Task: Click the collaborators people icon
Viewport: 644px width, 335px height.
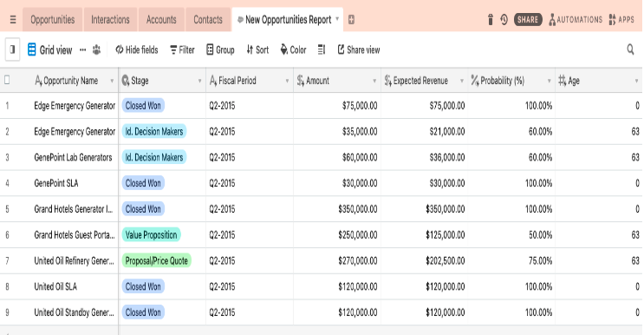Action: click(96, 49)
